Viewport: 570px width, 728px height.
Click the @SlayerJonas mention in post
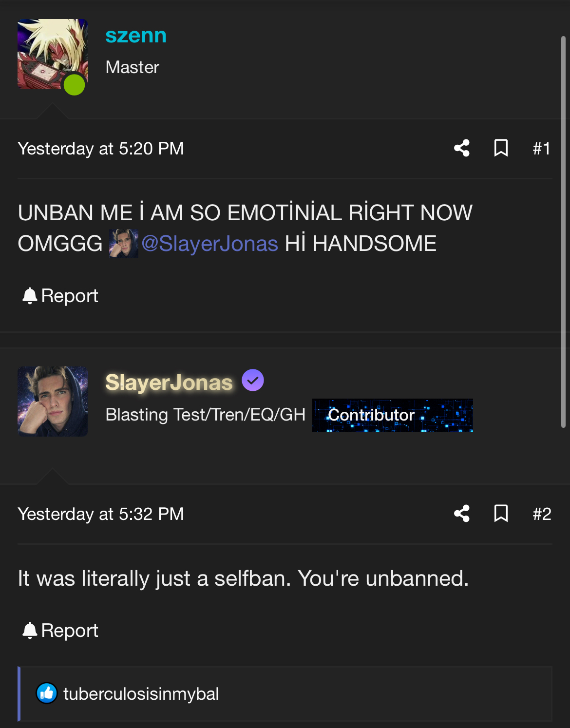pyautogui.click(x=209, y=244)
